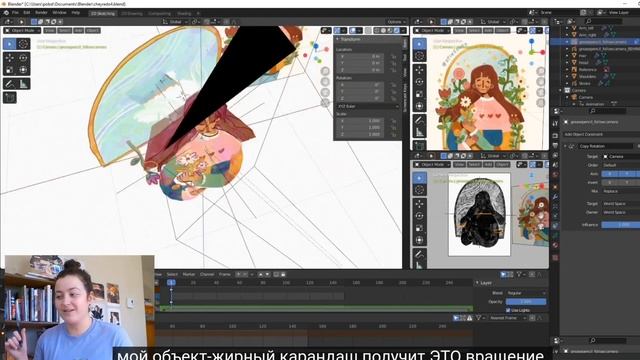The image size is (640, 360).
Task: Open the Constraints tab in Properties editor
Action: 555,226
